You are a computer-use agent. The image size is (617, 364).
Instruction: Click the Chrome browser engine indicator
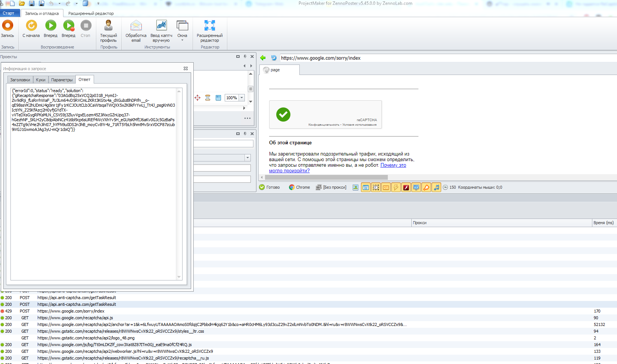click(299, 187)
